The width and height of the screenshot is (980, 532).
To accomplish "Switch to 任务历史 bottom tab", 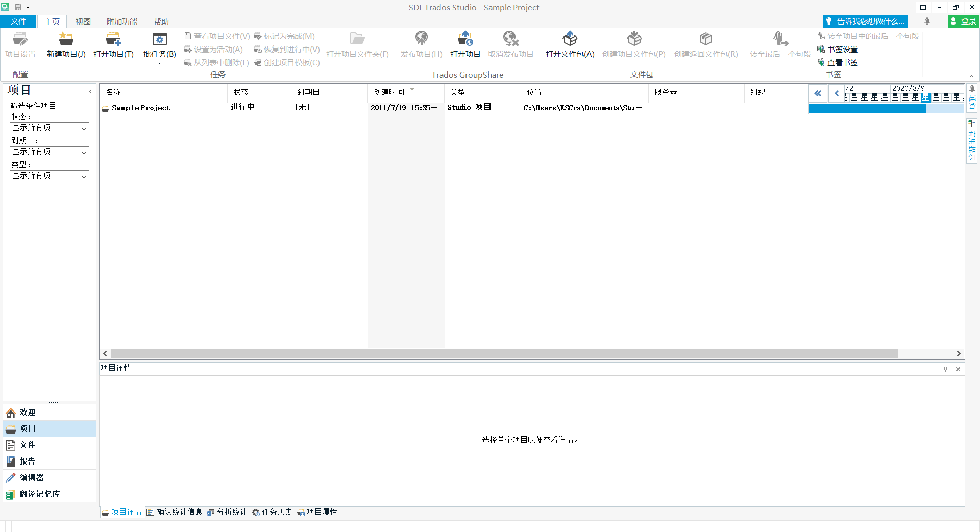I will (x=272, y=512).
